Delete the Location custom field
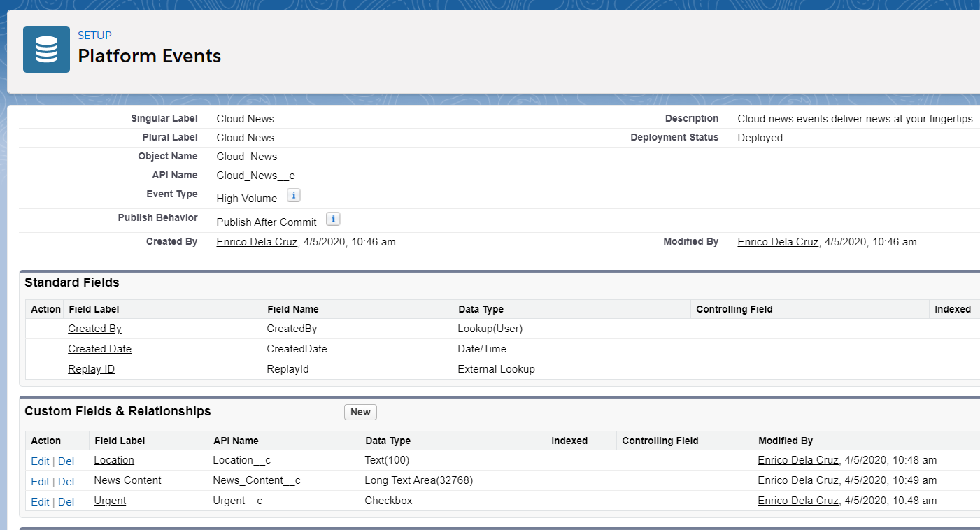980x530 pixels. 66,461
